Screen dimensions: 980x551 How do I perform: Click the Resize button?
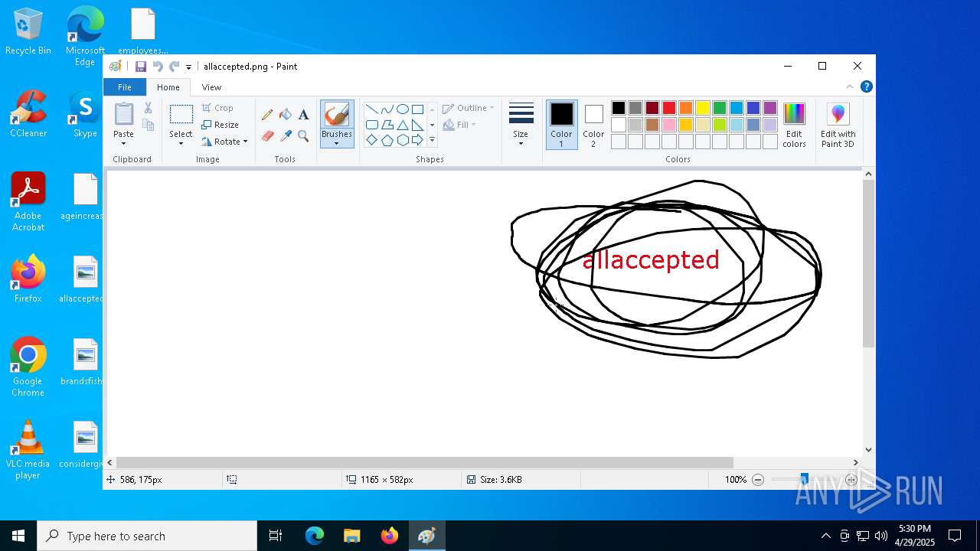220,125
